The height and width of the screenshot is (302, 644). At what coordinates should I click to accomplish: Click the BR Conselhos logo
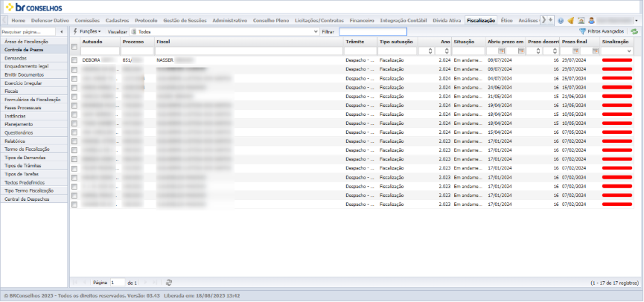click(x=34, y=7)
